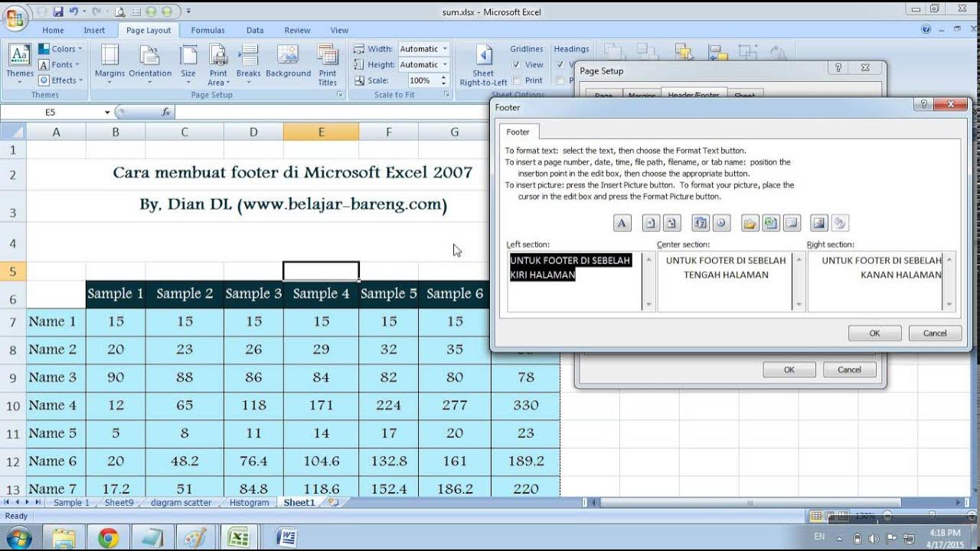Insert Number of Pages in the footer
Screen dimensions: 980x551
[671, 223]
